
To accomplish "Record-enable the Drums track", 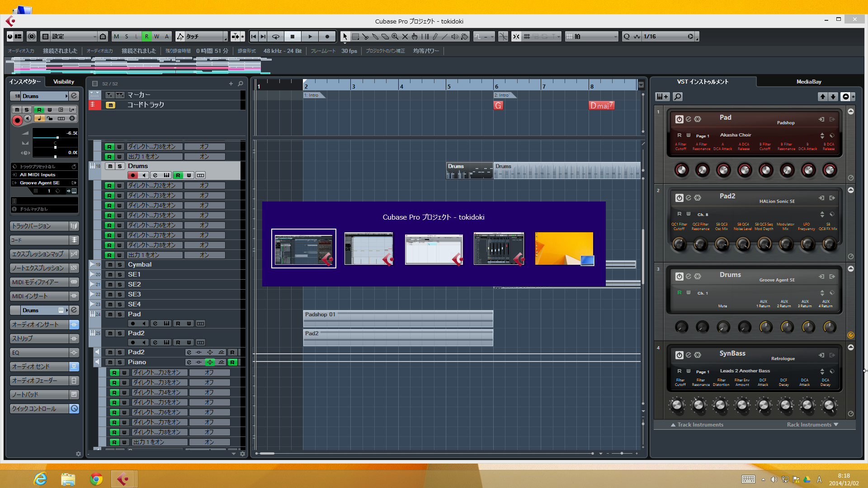I will pos(132,175).
